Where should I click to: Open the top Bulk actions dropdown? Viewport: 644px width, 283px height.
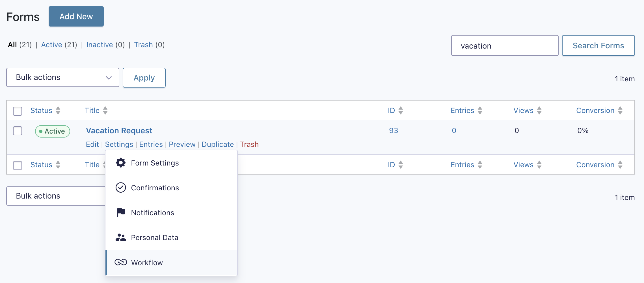[62, 77]
